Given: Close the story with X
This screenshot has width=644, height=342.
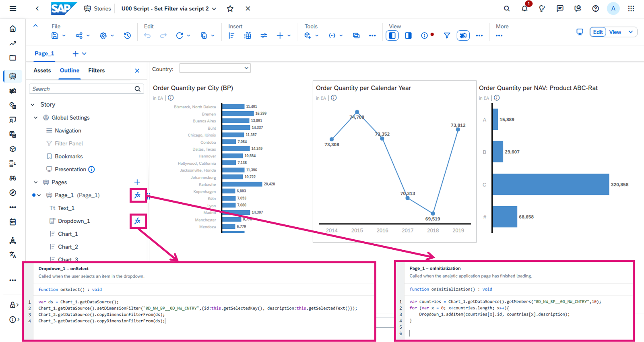Looking at the screenshot, I should [248, 8].
